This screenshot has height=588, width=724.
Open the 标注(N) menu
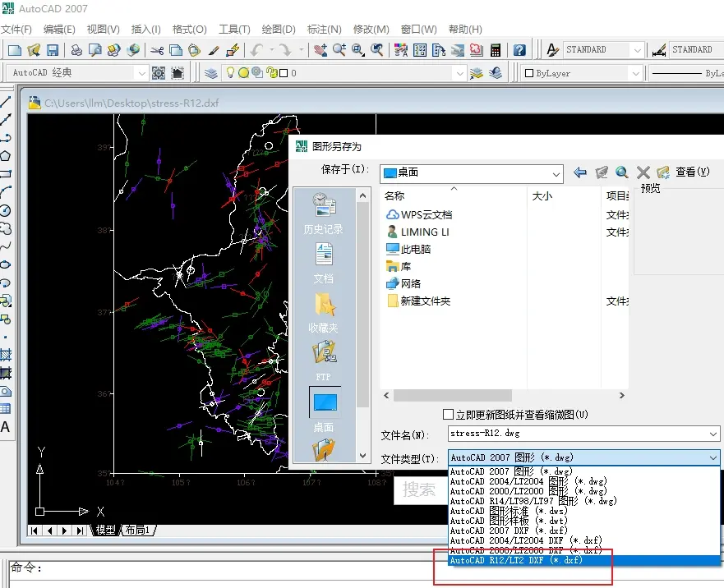pos(324,30)
